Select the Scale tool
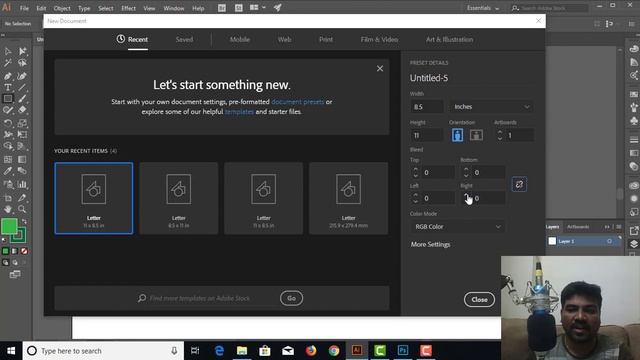Viewport: 640px width, 360px height. [x=22, y=123]
